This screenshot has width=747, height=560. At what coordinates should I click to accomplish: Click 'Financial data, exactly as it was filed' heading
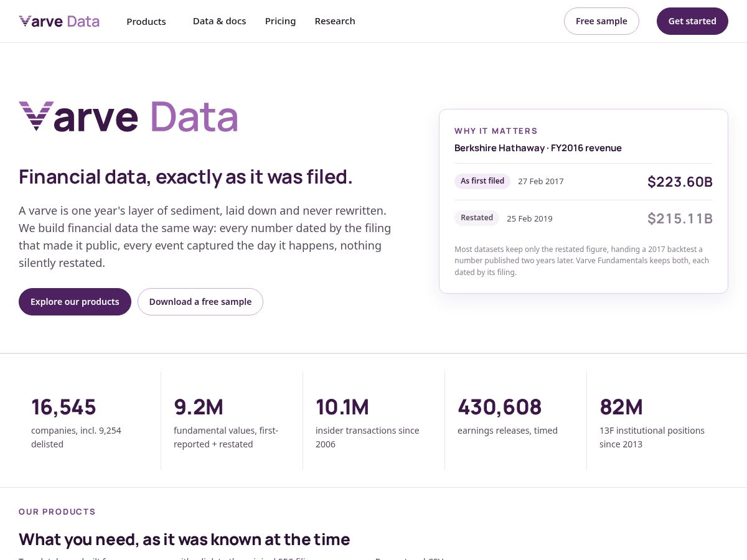(x=186, y=177)
